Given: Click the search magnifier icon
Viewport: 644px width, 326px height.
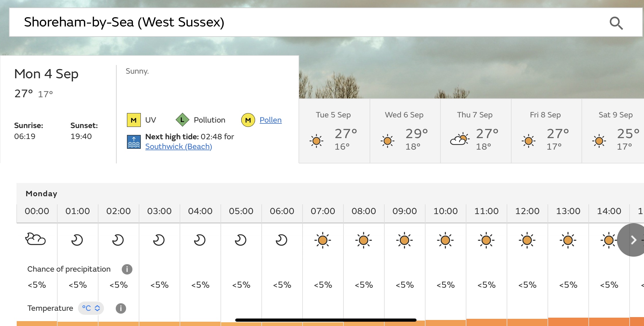Looking at the screenshot, I should (x=616, y=23).
